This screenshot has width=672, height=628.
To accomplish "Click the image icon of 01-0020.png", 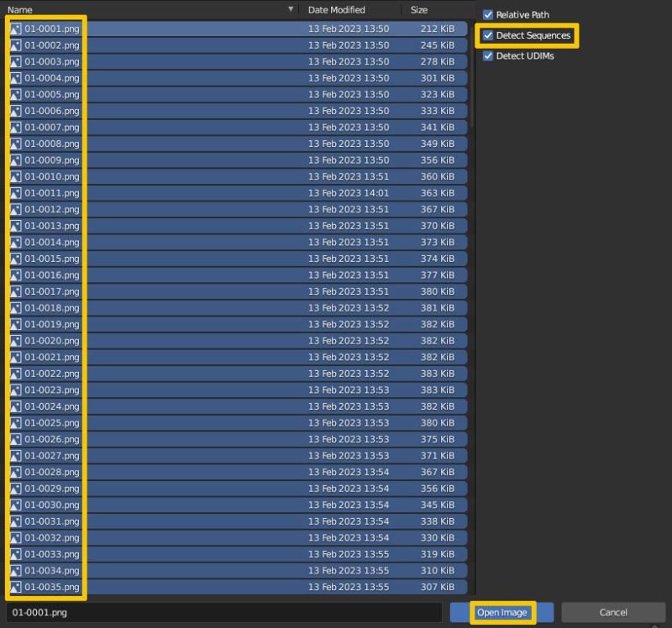I will click(15, 341).
